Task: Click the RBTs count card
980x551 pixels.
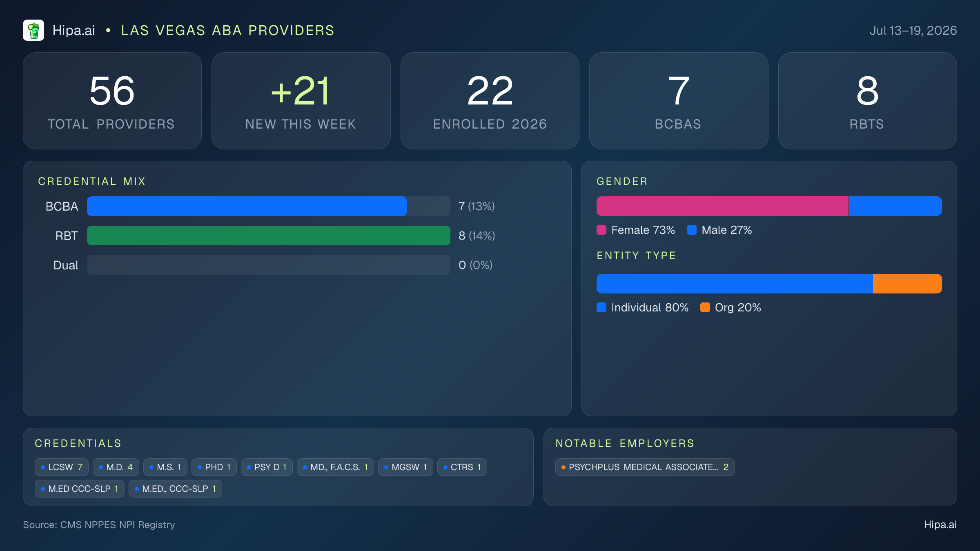Action: [x=868, y=101]
